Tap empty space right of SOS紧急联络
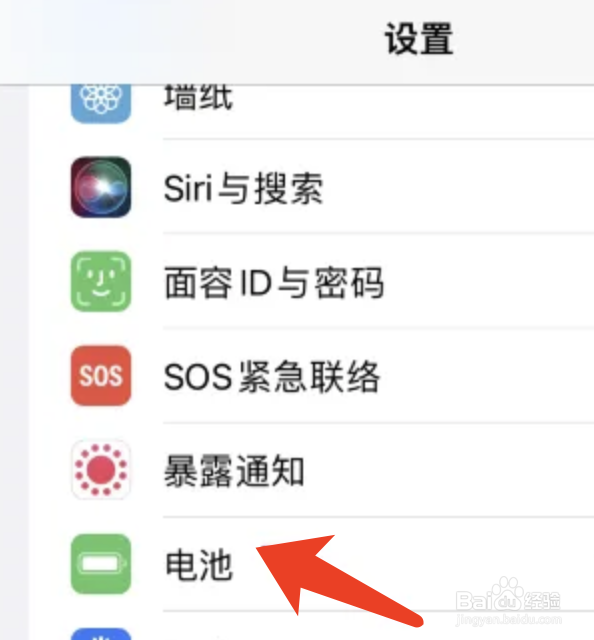 tap(486, 376)
